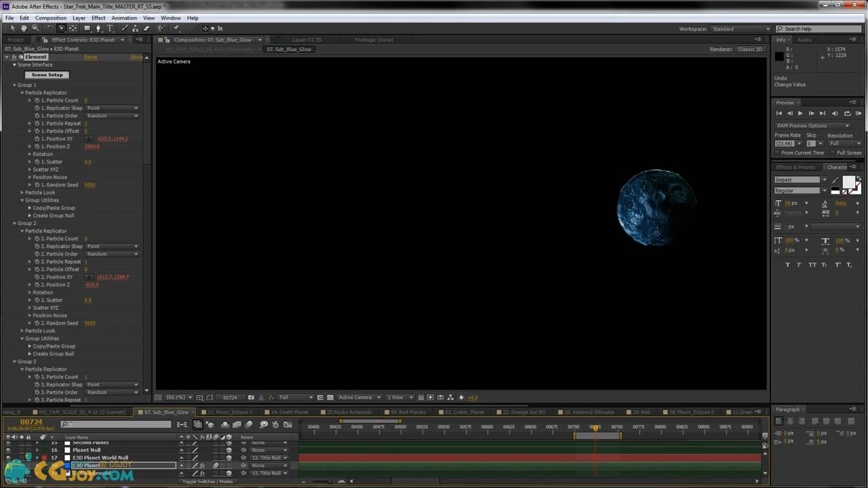Enable From Current Time checkbox
868x488 pixels.
777,152
